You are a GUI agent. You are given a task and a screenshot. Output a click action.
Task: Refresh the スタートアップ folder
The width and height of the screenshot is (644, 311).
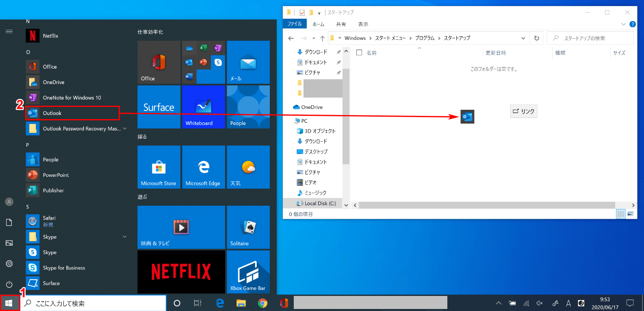[536, 38]
